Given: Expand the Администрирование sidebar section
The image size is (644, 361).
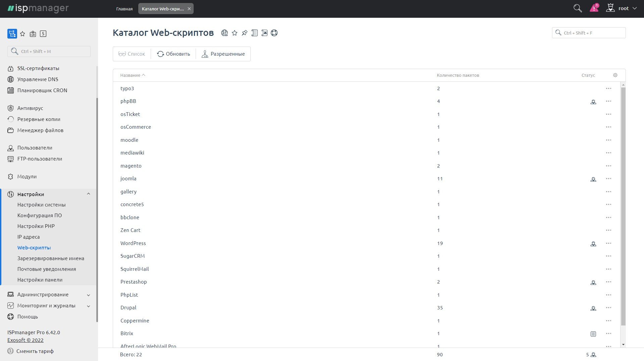Looking at the screenshot, I should 88,295.
